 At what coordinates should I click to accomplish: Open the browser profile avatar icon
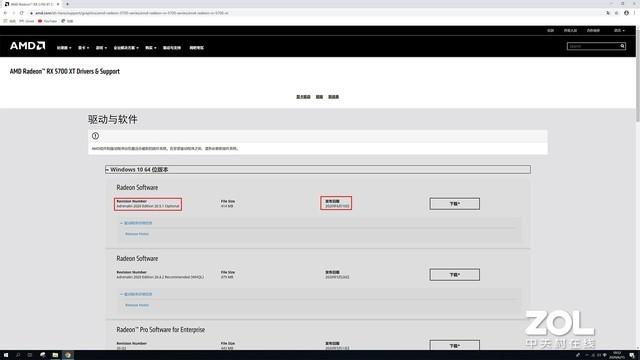coord(626,13)
